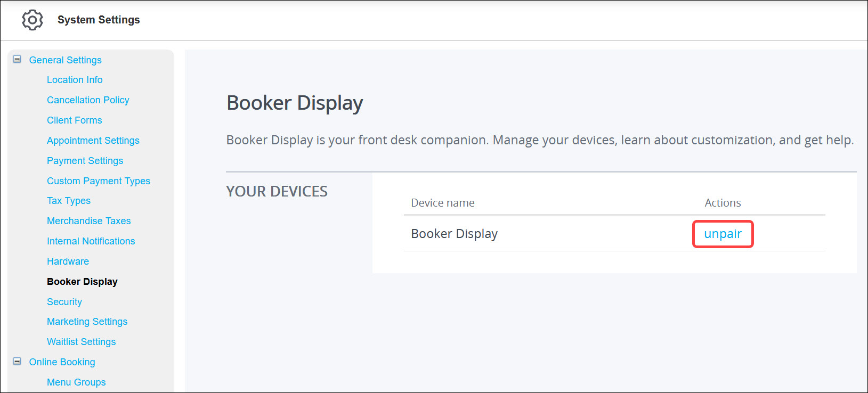Open Appointment Settings
The image size is (868, 393).
click(93, 140)
